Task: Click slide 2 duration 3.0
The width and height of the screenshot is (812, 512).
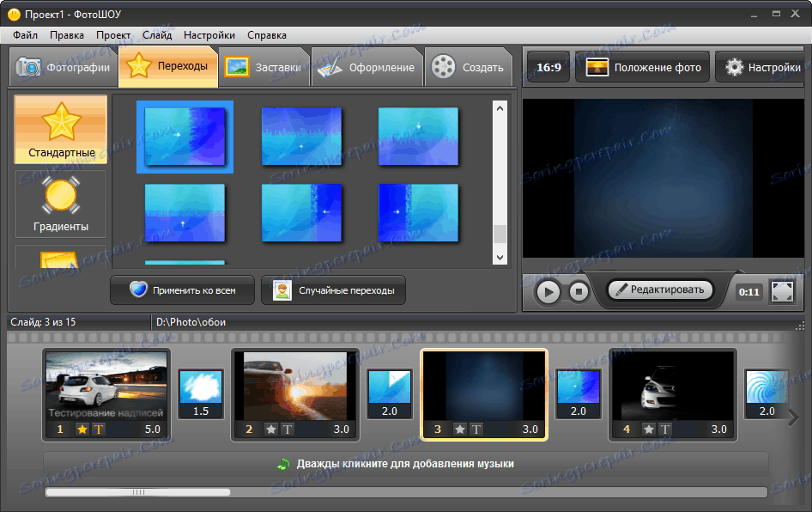Action: pos(342,429)
